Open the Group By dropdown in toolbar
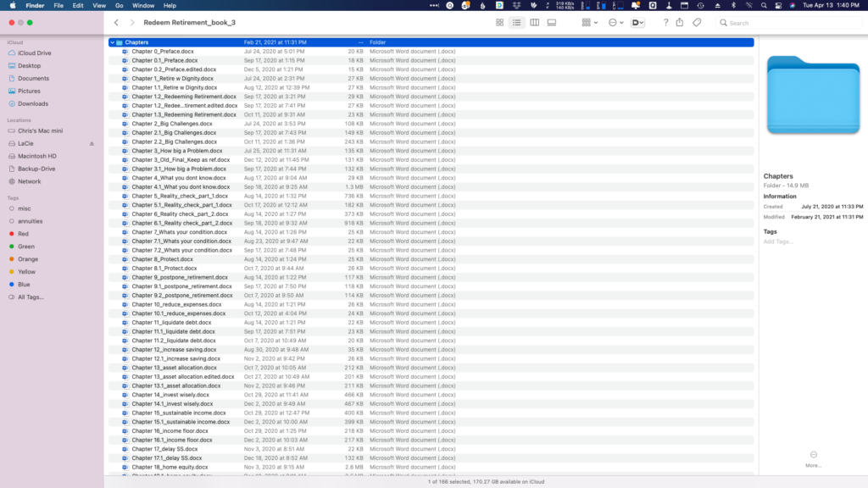This screenshot has width=868, height=488. point(590,23)
